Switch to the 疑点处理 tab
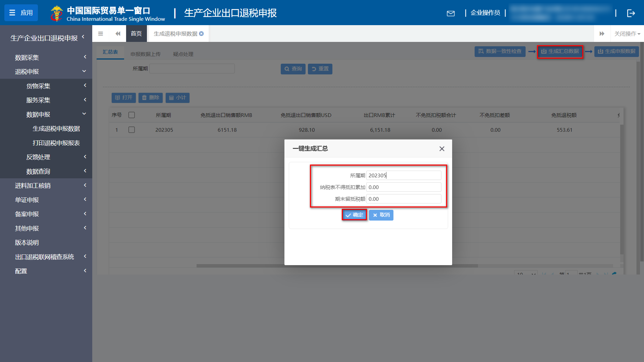 183,54
